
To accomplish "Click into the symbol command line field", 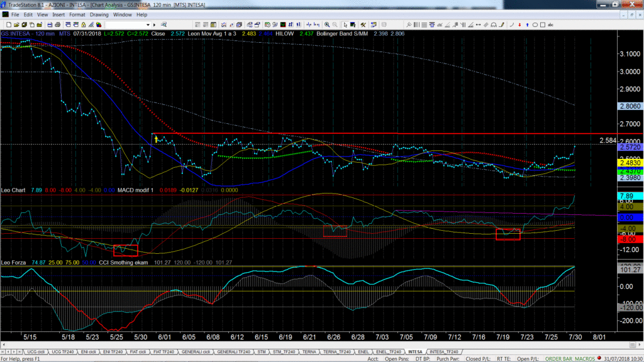I will pyautogui.click(x=126, y=25).
